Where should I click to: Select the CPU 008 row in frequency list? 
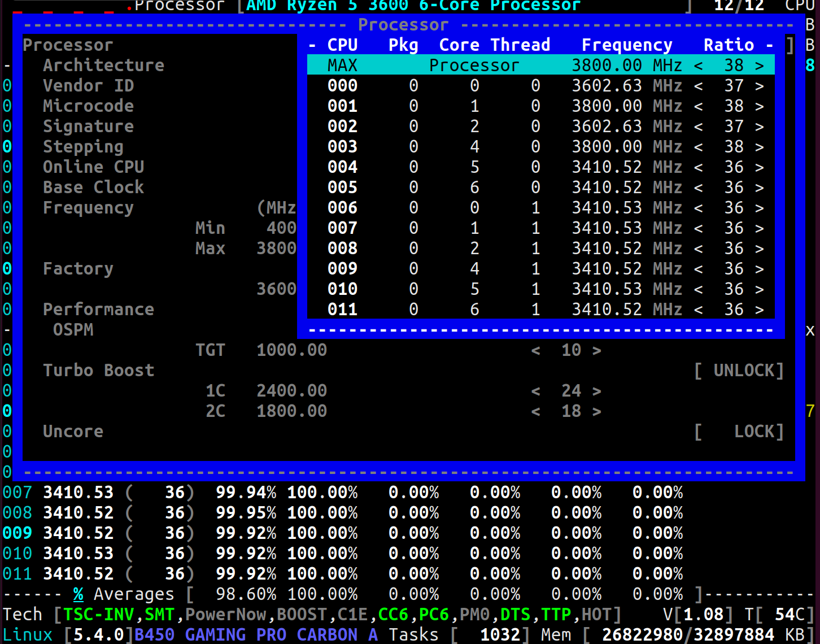pyautogui.click(x=540, y=249)
